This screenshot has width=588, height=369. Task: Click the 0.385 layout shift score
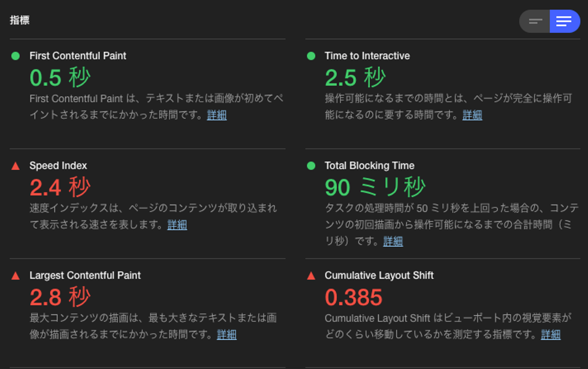(353, 297)
